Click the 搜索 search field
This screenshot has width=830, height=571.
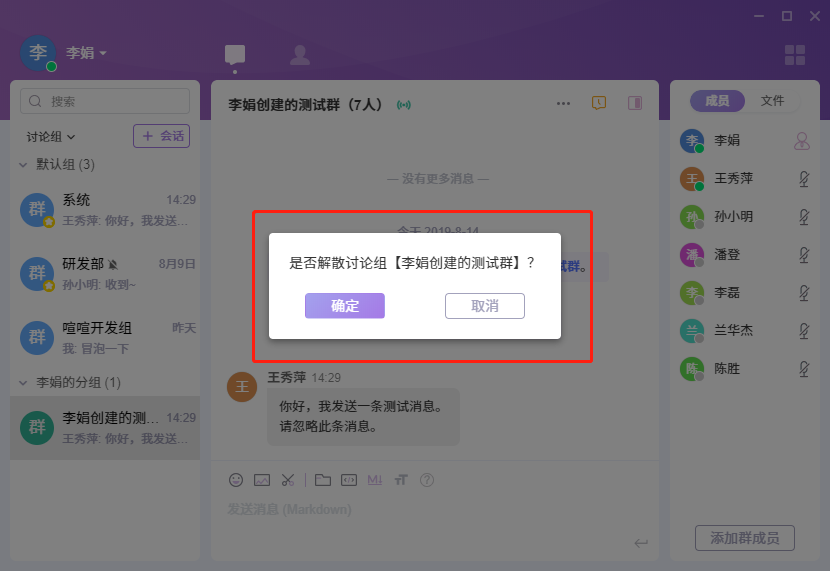105,101
